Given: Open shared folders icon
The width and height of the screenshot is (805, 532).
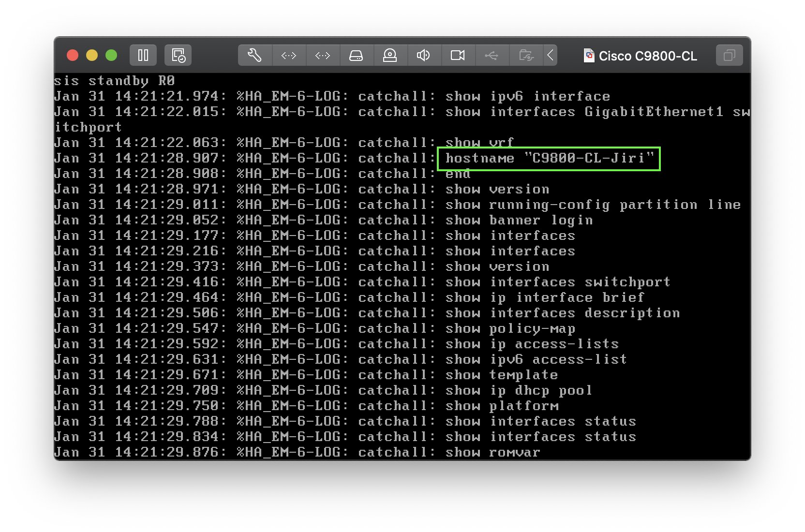Looking at the screenshot, I should click(x=526, y=55).
